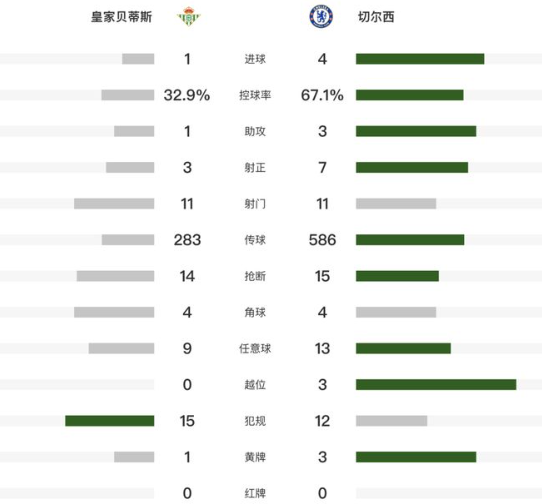Click Betis' gray 射门 bar

click(x=114, y=204)
